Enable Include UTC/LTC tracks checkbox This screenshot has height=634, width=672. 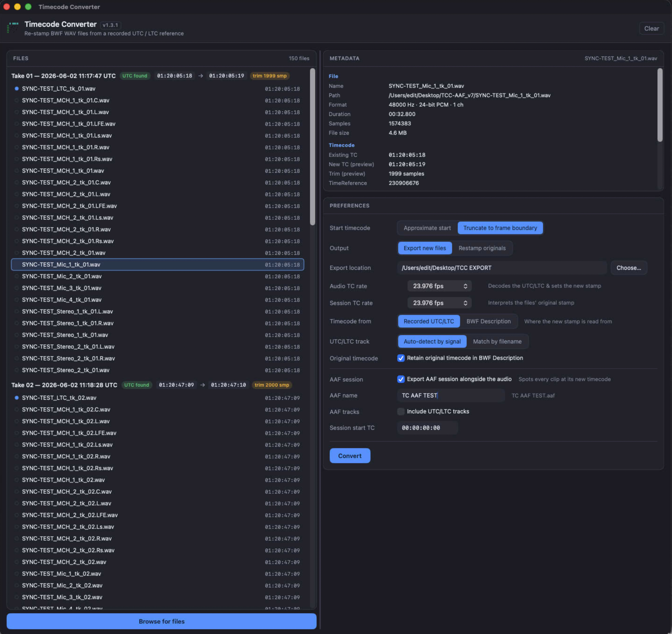(401, 412)
